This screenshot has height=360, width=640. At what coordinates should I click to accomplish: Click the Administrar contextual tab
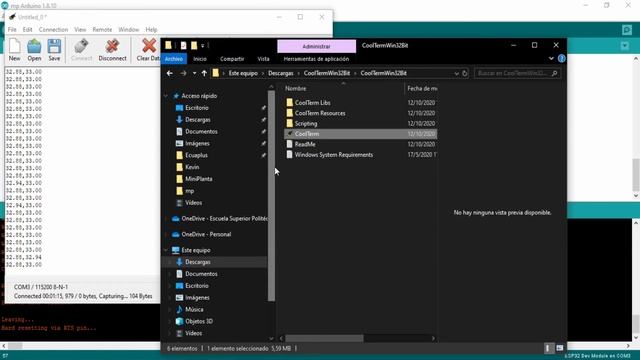[316, 47]
